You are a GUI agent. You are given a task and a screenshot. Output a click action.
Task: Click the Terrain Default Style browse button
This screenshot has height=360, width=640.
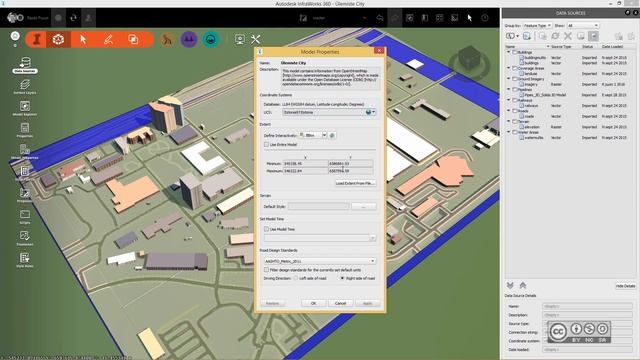pos(364,207)
